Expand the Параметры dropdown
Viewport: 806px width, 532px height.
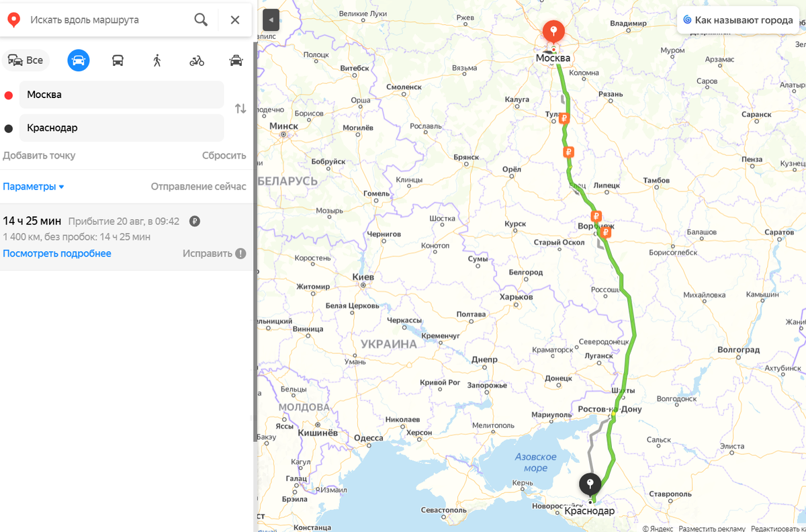click(x=34, y=187)
